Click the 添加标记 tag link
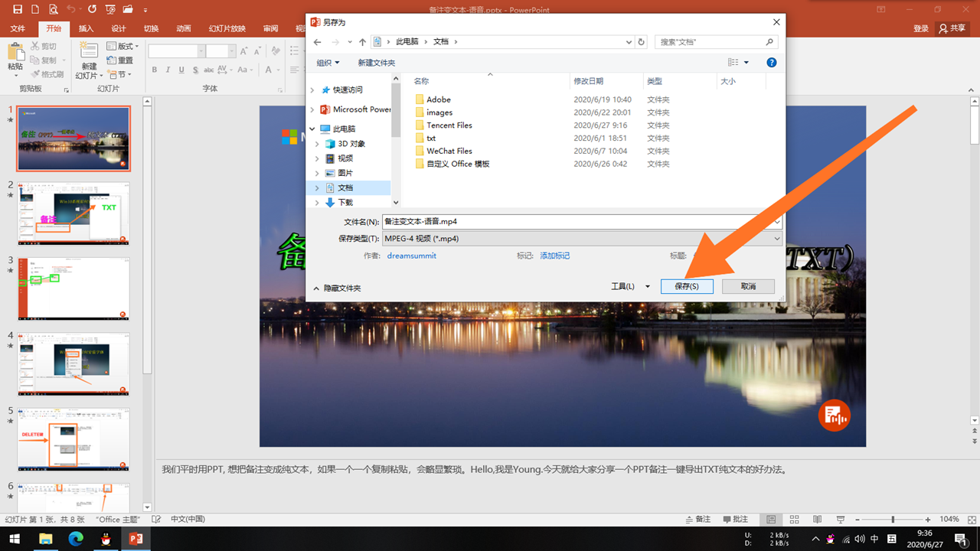The image size is (980, 551). coord(554,256)
